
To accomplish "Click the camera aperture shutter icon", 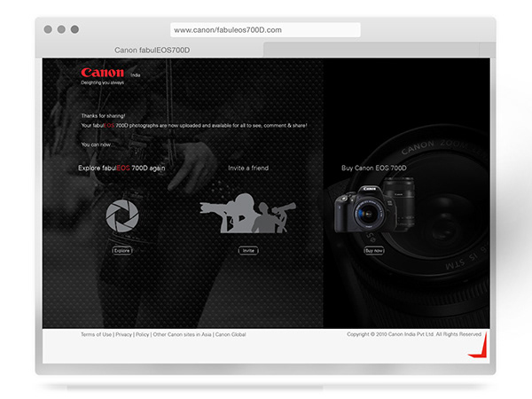I will (x=122, y=215).
